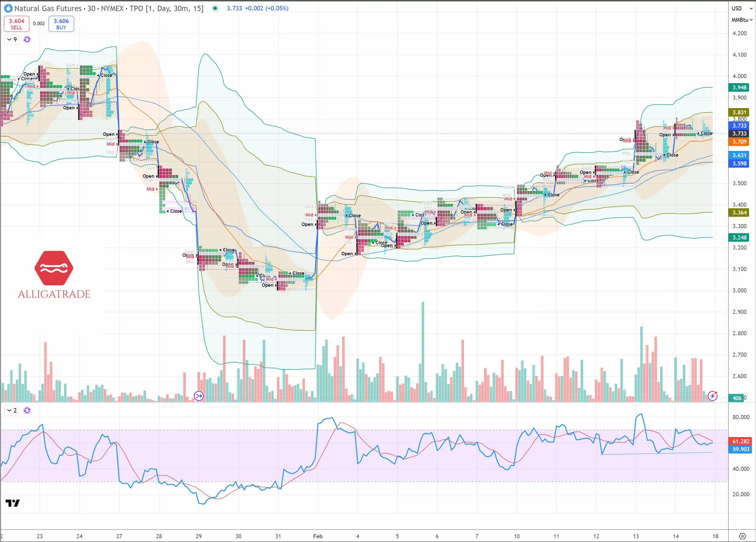
Task: Click the purple arrow circle icon on time axis
Action: pos(199,396)
